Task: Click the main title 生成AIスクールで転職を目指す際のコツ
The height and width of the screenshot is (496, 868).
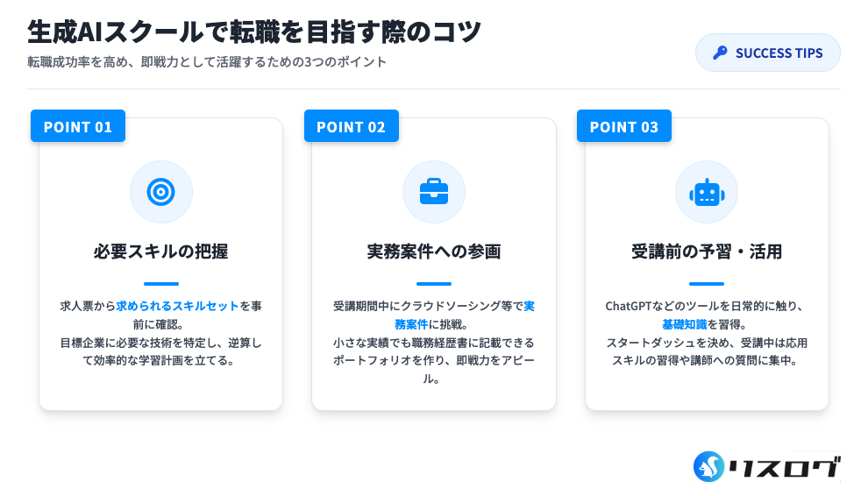Action: [x=254, y=32]
